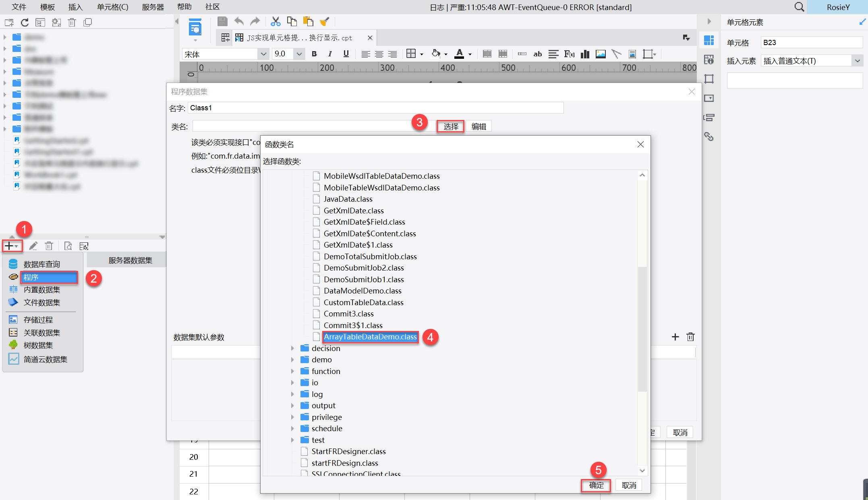Click the Cut scissors icon

[276, 21]
